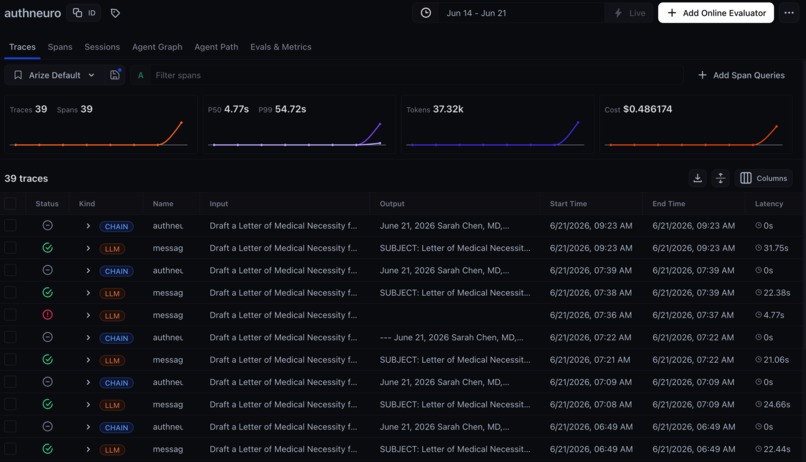Screen dimensions: 806x462
Task: Open the Agent Path tab
Action: 216,47
